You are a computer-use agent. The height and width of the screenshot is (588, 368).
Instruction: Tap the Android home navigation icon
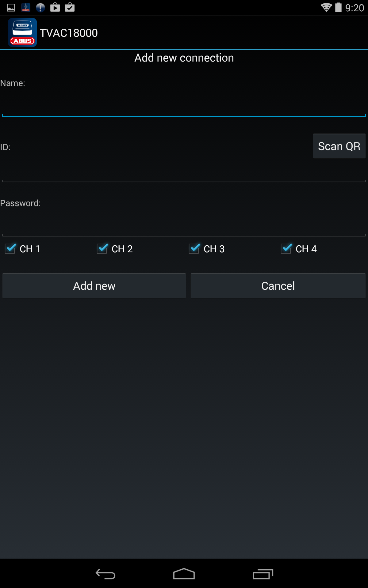(184, 574)
